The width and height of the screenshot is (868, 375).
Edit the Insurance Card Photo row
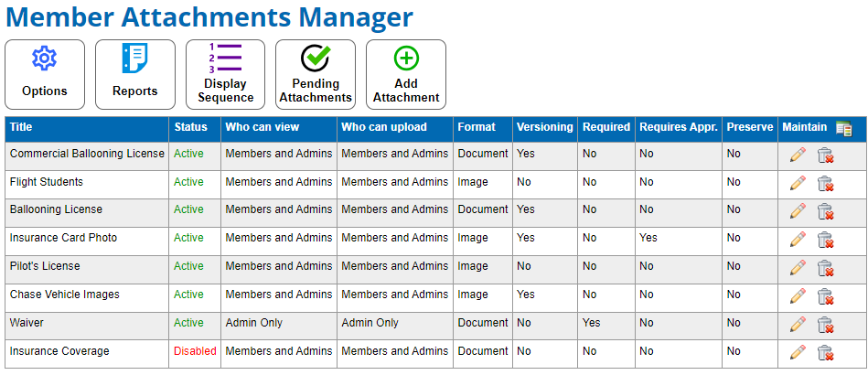point(798,239)
